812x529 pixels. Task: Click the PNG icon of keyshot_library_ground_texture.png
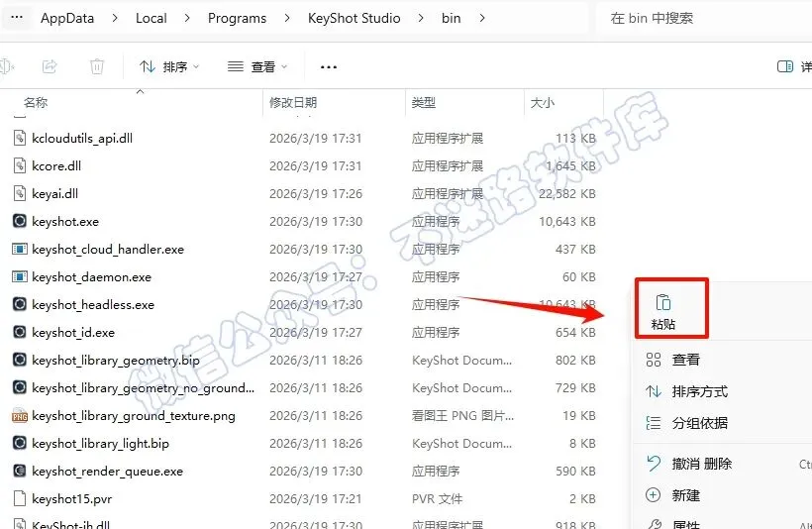pyautogui.click(x=19, y=415)
